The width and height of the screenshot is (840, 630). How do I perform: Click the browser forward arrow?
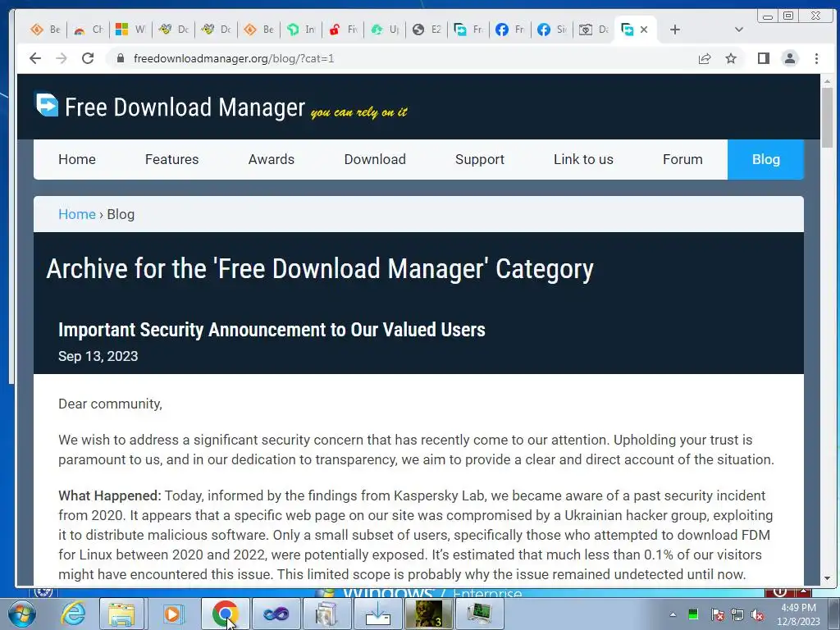tap(62, 58)
